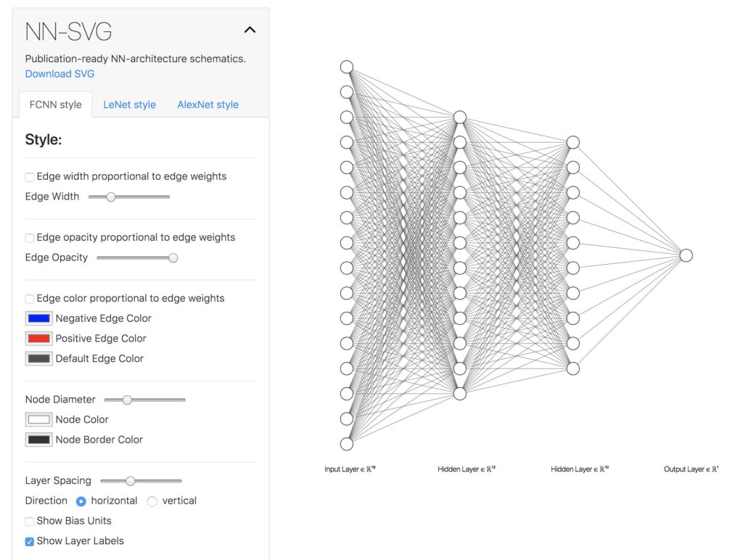The width and height of the screenshot is (743, 560).
Task: Enable edge color proportional to edge weights
Action: coord(29,298)
